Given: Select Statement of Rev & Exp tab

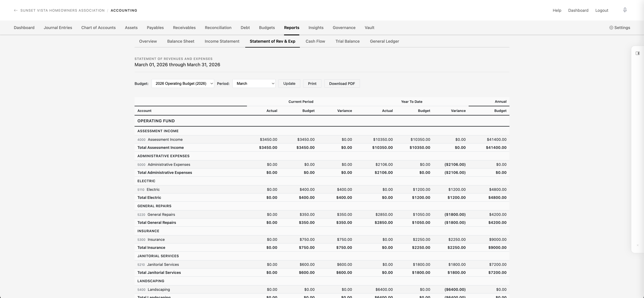Looking at the screenshot, I should tap(272, 42).
